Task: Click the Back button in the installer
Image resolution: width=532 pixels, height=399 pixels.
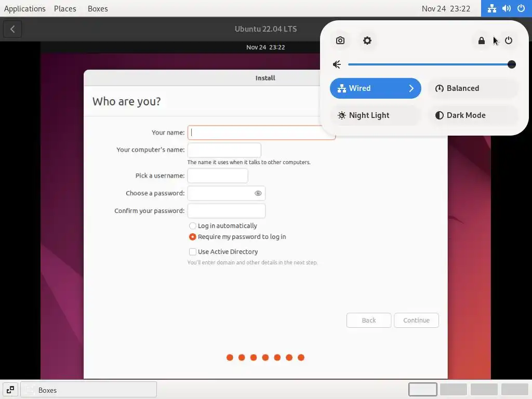Action: click(x=369, y=320)
